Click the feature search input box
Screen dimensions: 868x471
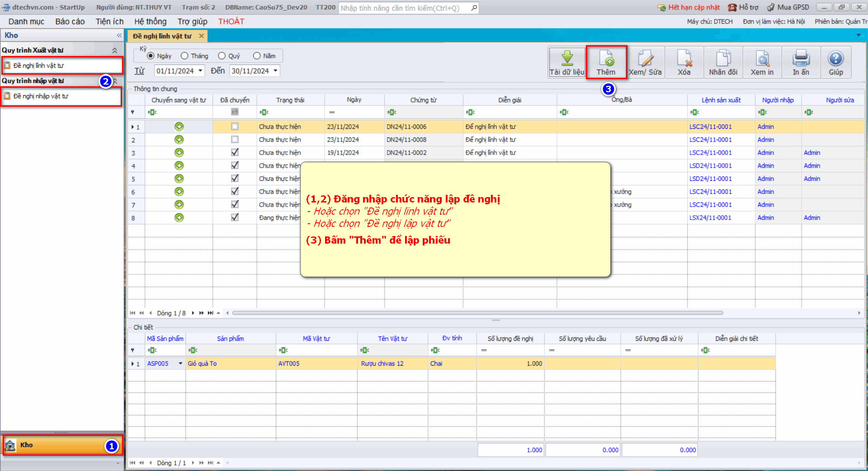404,8
